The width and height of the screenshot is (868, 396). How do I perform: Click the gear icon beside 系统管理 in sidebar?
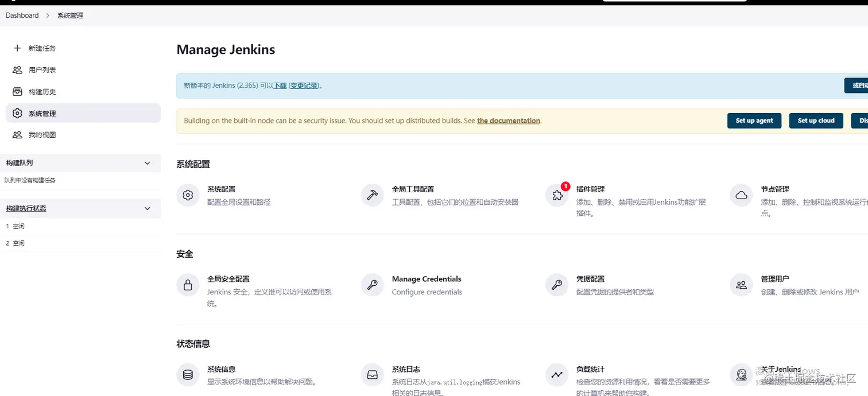point(17,114)
